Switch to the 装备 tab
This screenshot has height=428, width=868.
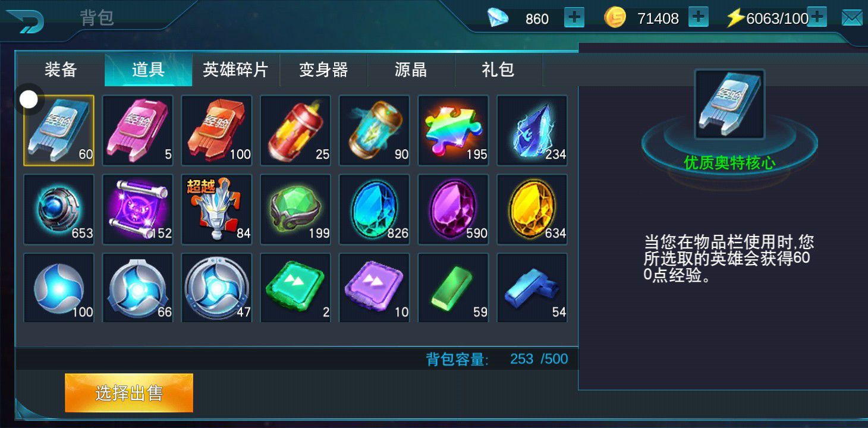point(61,70)
